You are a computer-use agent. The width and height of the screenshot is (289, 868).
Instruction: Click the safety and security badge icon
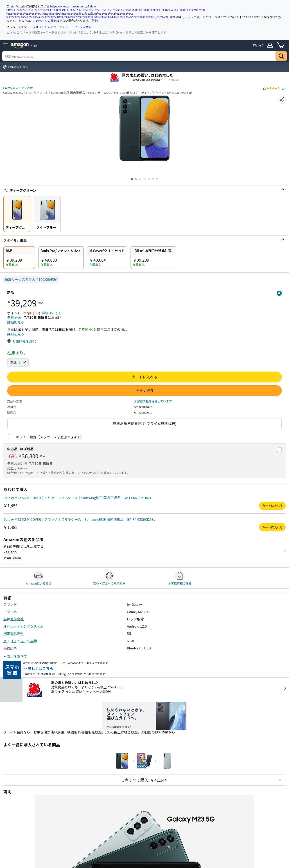[x=109, y=576]
